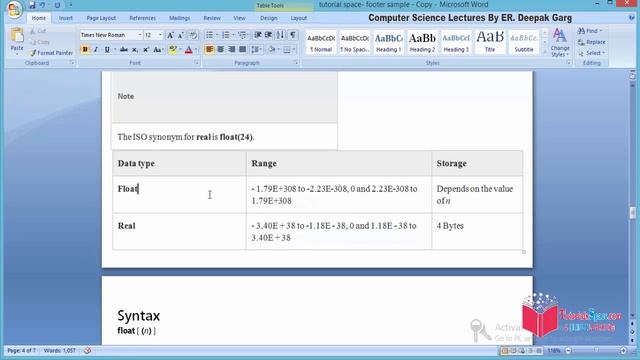Screen dimensions: 640x360
Task: Toggle italic formatting
Action: [x=96, y=50]
